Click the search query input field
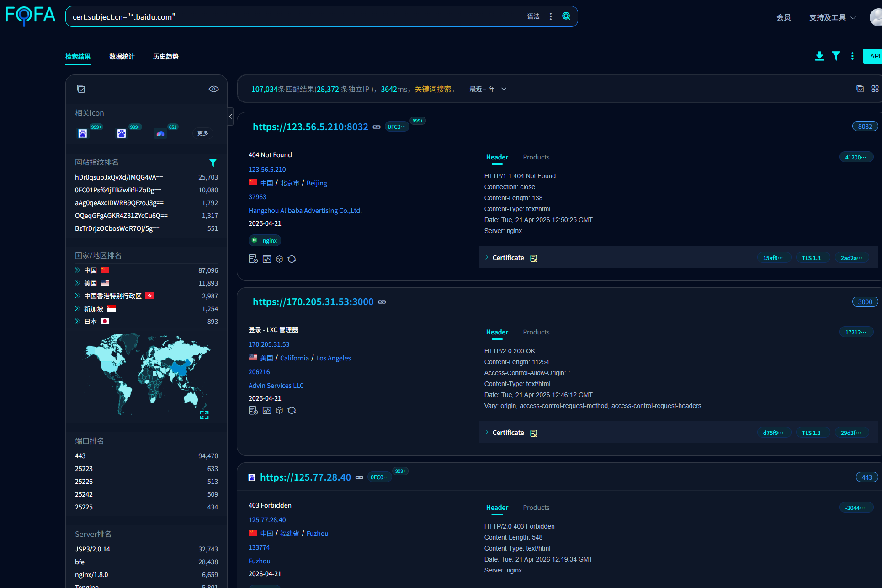882x588 pixels. (x=297, y=17)
